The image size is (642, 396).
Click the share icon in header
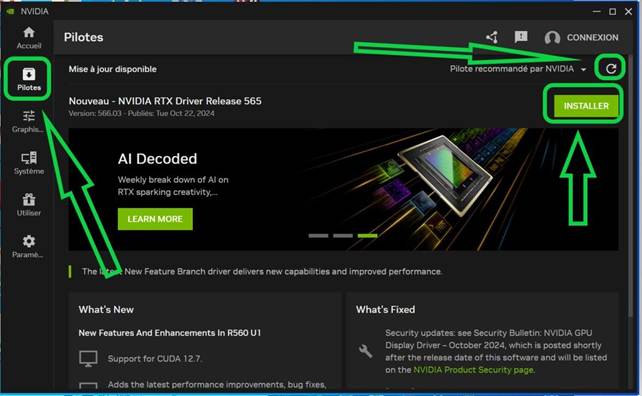tap(492, 37)
